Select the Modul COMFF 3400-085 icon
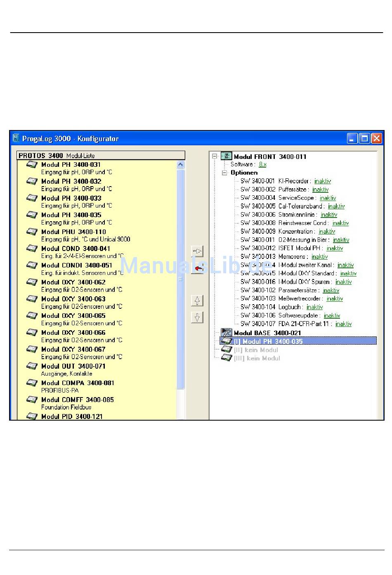Screen dimensions: 392x575 (x=32, y=400)
